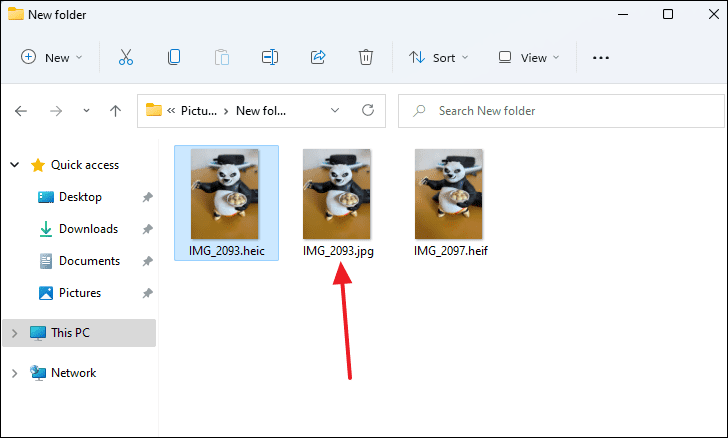
Task: Minimize the New folder window
Action: point(623,14)
